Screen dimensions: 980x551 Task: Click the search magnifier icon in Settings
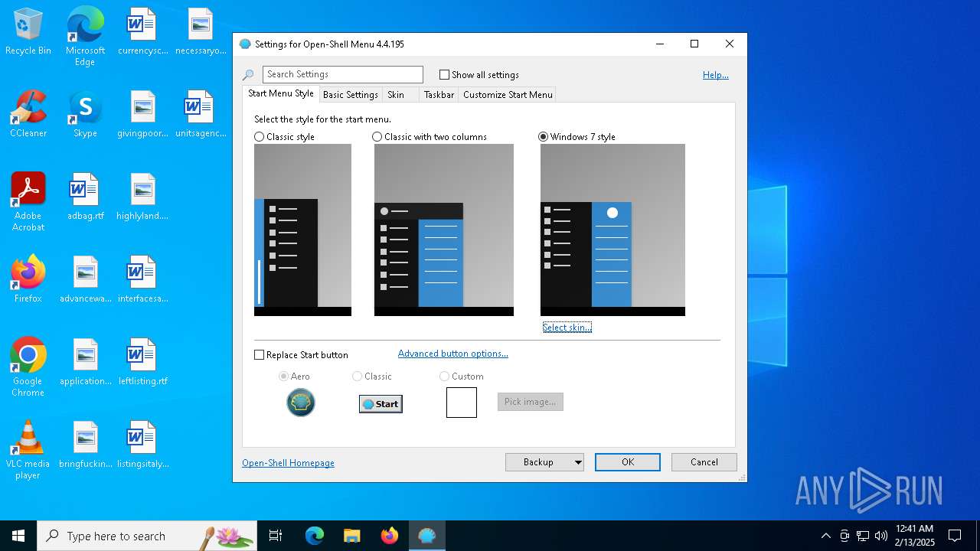coord(248,75)
